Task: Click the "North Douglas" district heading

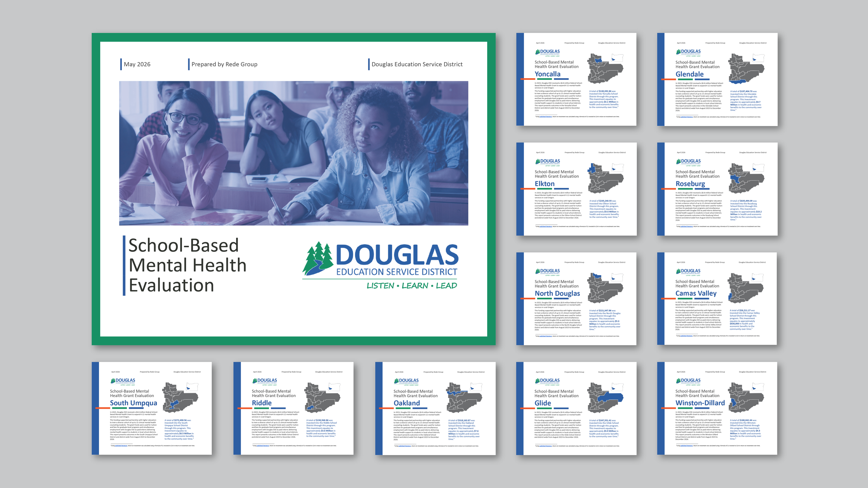Action: 557,293
